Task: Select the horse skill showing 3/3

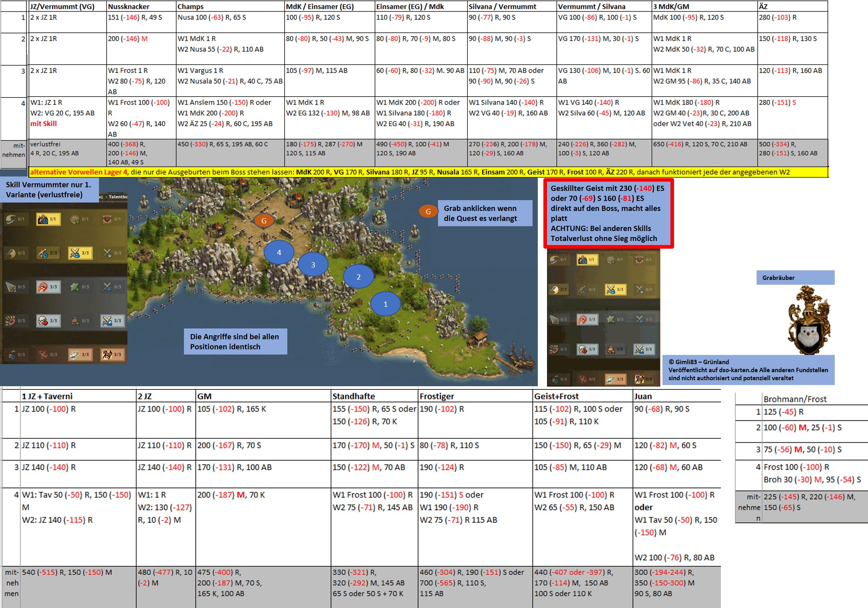Action: (x=112, y=355)
